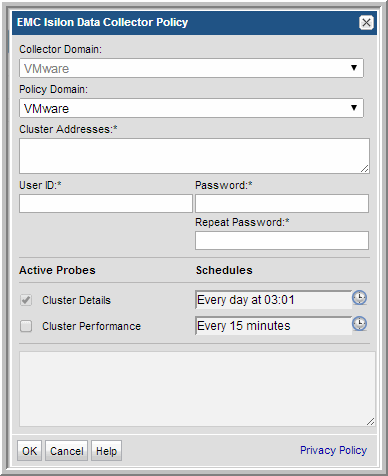Click the Policy Domain dropdown arrow

(354, 108)
